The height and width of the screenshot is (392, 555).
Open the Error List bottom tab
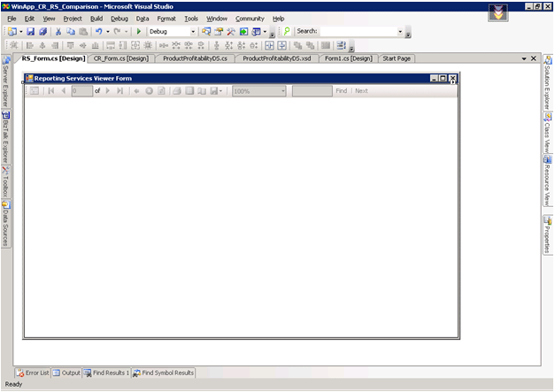pyautogui.click(x=33, y=373)
